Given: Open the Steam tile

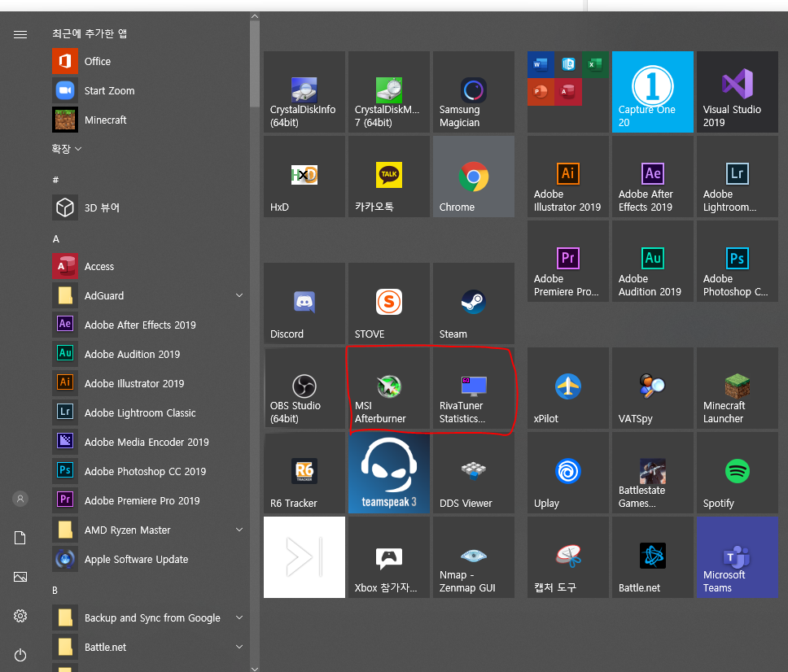Looking at the screenshot, I should [x=474, y=303].
